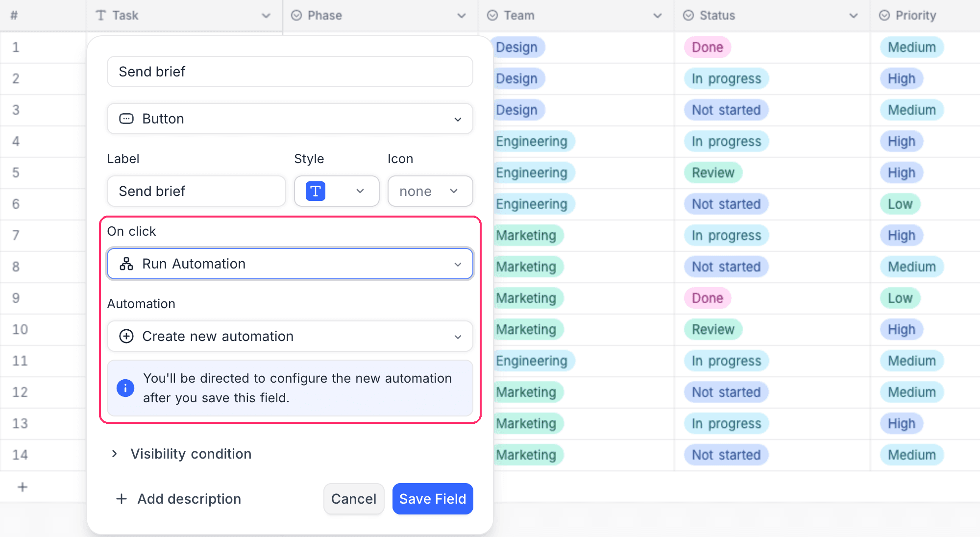
Task: Click the Team column select icon
Action: coord(492,15)
